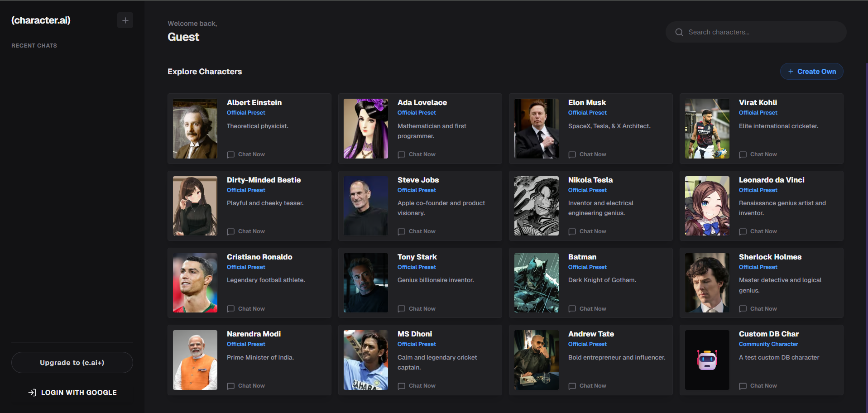This screenshot has width=868, height=413.
Task: Open Ada Lovelace's portrait thumbnail
Action: [366, 129]
